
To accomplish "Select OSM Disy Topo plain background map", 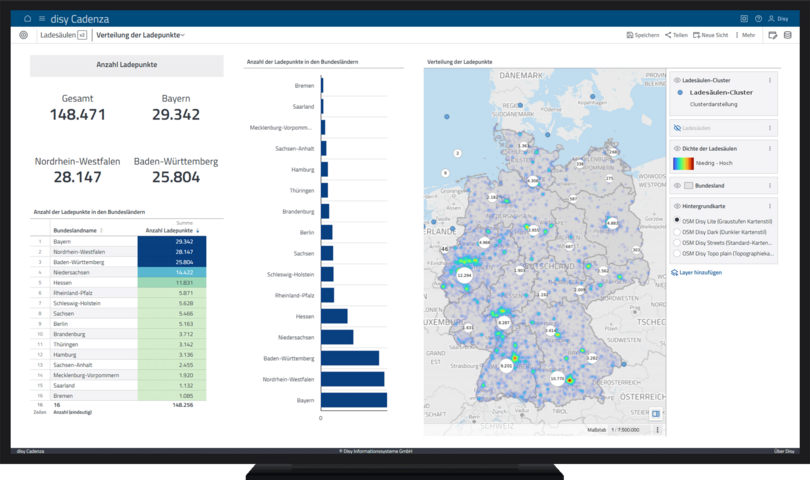I will (x=677, y=254).
